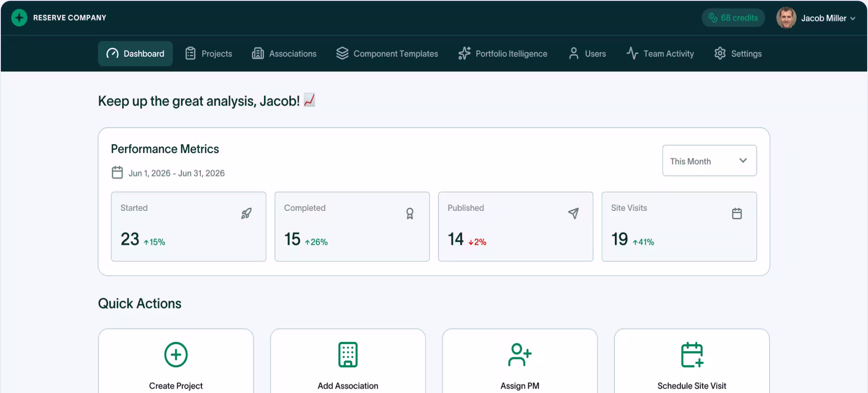Image resolution: width=868 pixels, height=393 pixels.
Task: Click the Users person icon
Action: tap(574, 53)
